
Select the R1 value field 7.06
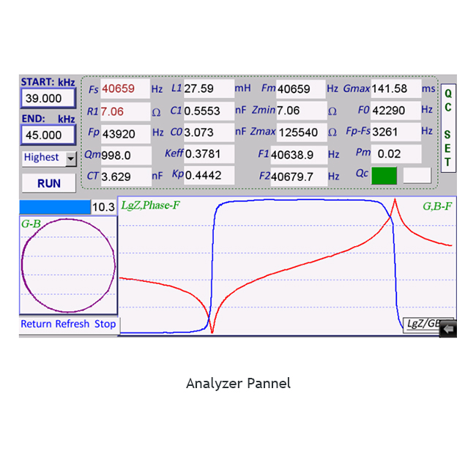[x=124, y=111]
